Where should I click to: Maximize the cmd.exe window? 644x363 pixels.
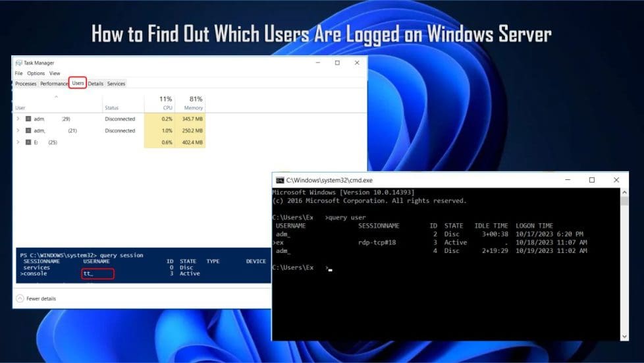pyautogui.click(x=592, y=180)
